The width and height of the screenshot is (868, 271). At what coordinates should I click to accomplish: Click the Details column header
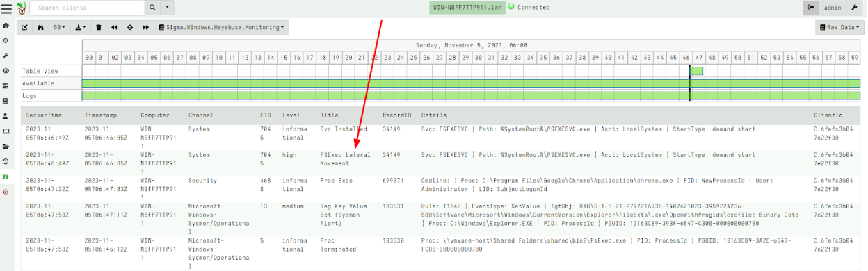point(434,115)
